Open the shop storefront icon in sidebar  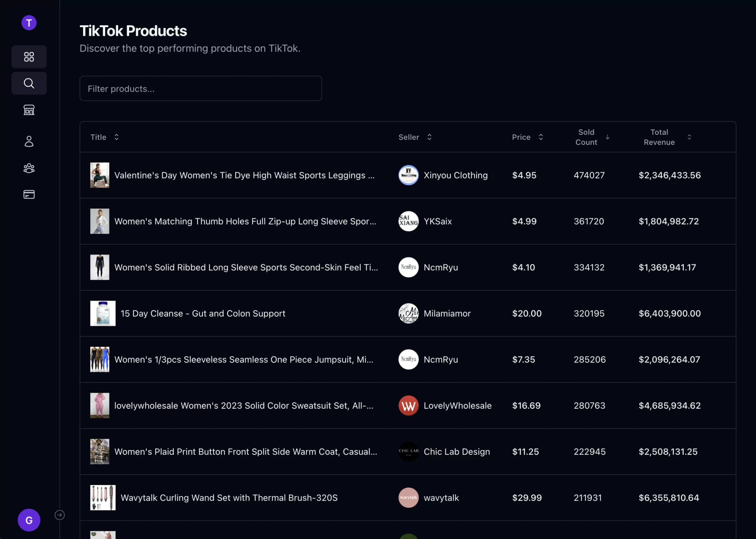(x=29, y=110)
